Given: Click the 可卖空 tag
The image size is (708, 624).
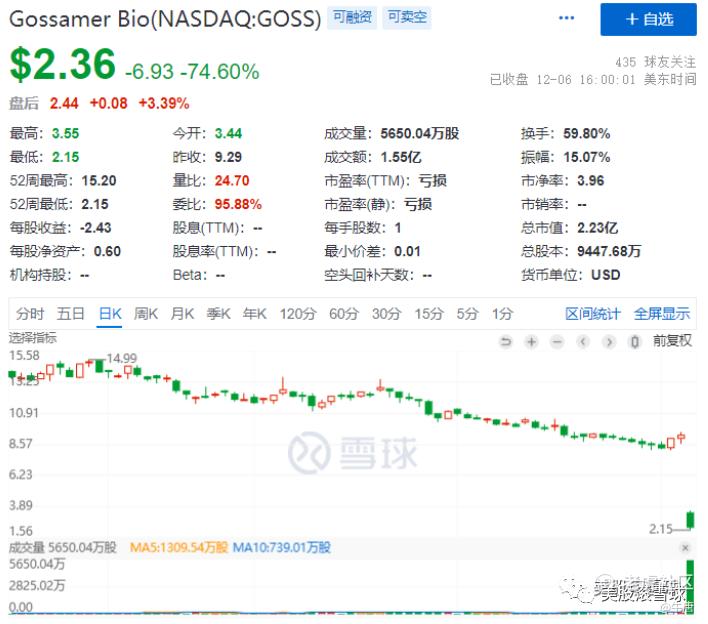Looking at the screenshot, I should [407, 18].
